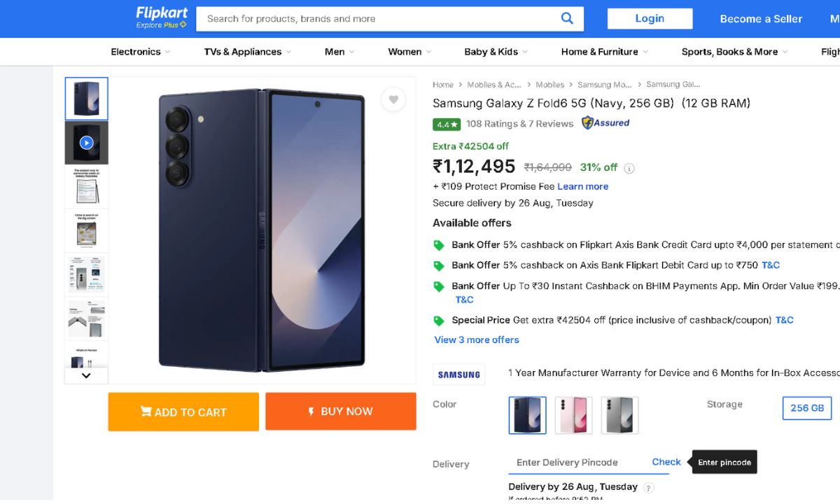The height and width of the screenshot is (504, 840).
Task: Add product to wishlist with heart icon
Action: [x=393, y=99]
